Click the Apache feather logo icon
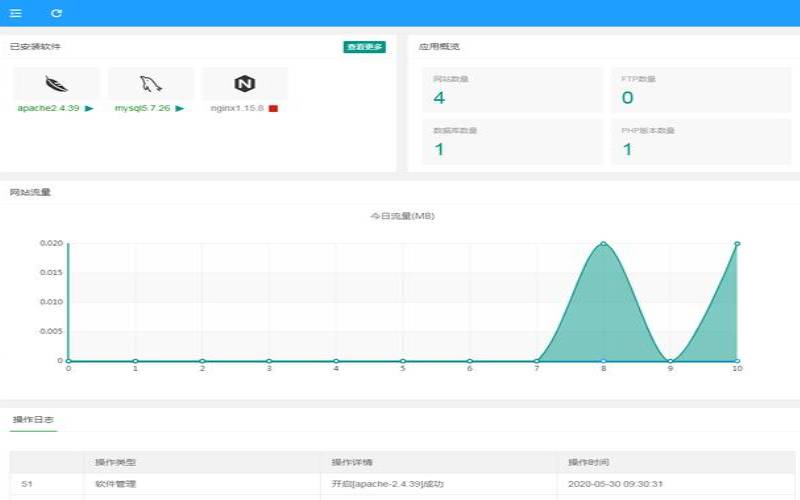The height and width of the screenshot is (500, 800). pyautogui.click(x=57, y=84)
